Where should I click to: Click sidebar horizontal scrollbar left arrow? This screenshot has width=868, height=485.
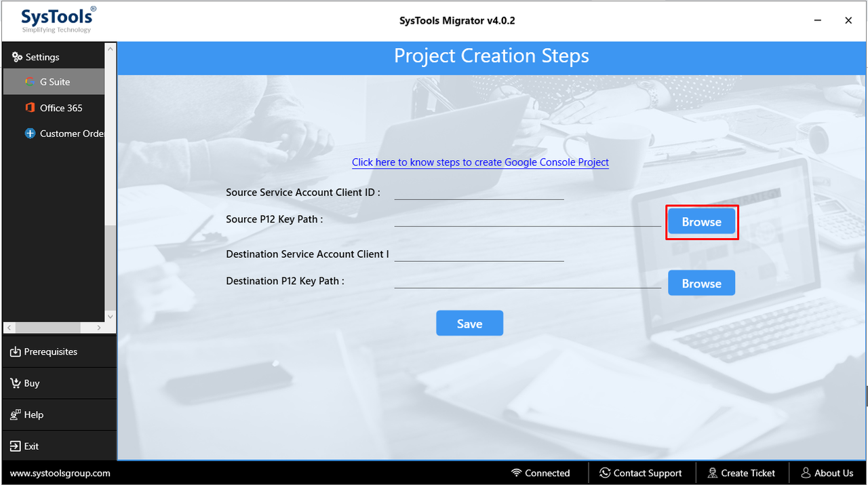click(x=9, y=328)
